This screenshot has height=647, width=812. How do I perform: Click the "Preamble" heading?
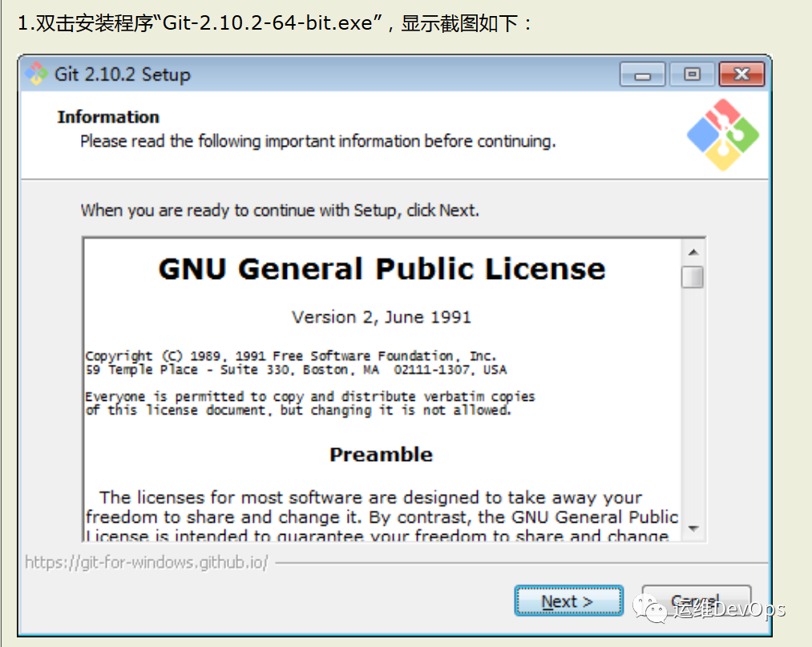pos(381,455)
